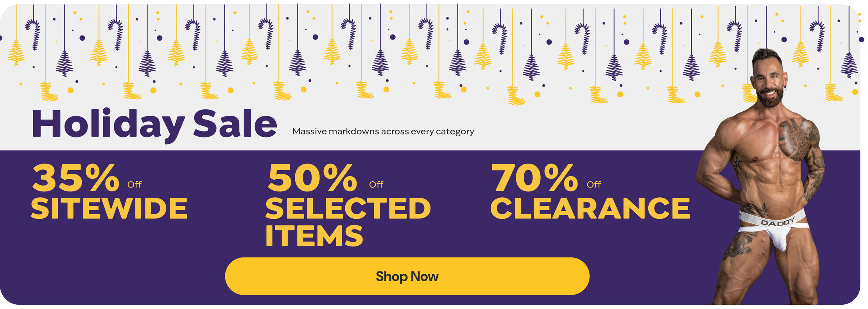Click the leftmost yellow tree ornament
868x309 pixels.
click(16, 53)
